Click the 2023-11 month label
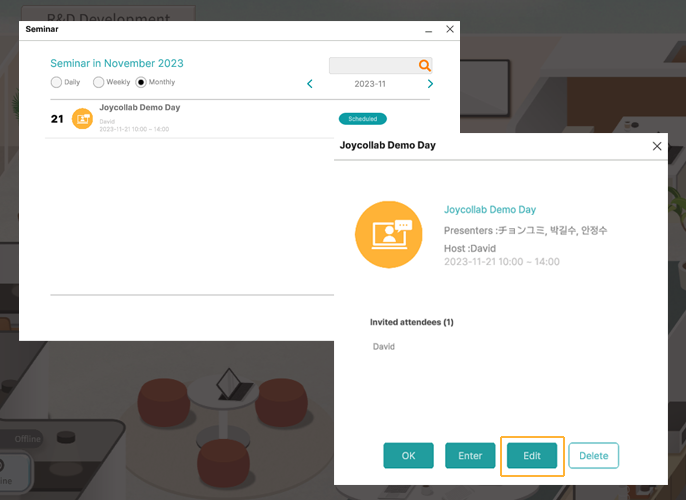This screenshot has width=686, height=500. (370, 84)
